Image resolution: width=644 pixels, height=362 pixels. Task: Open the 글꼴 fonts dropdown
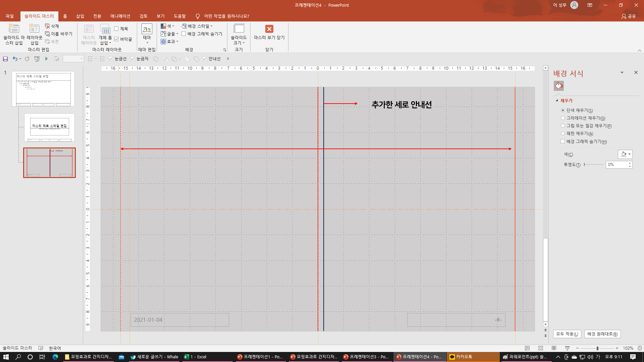click(169, 34)
